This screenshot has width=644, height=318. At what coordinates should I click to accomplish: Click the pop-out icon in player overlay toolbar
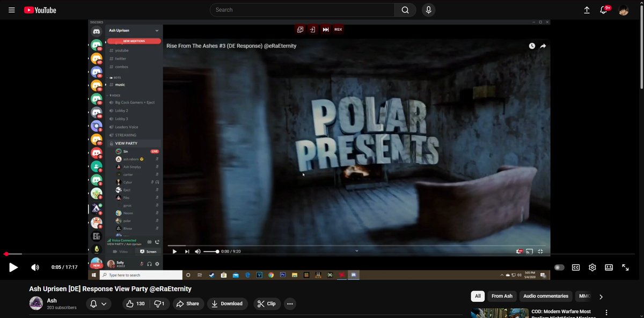click(300, 30)
